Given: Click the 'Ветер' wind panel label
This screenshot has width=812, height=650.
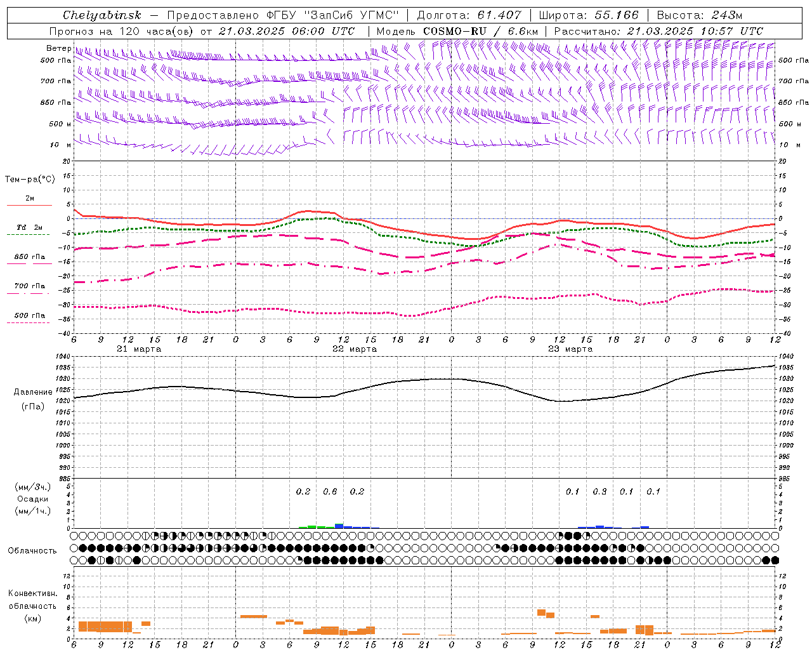Looking at the screenshot, I should point(59,48).
